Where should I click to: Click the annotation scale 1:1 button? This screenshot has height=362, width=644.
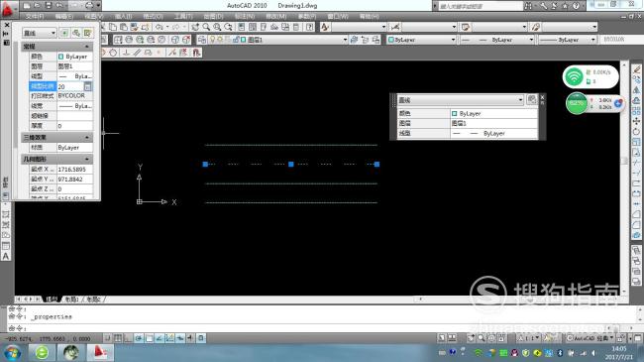[x=529, y=338]
